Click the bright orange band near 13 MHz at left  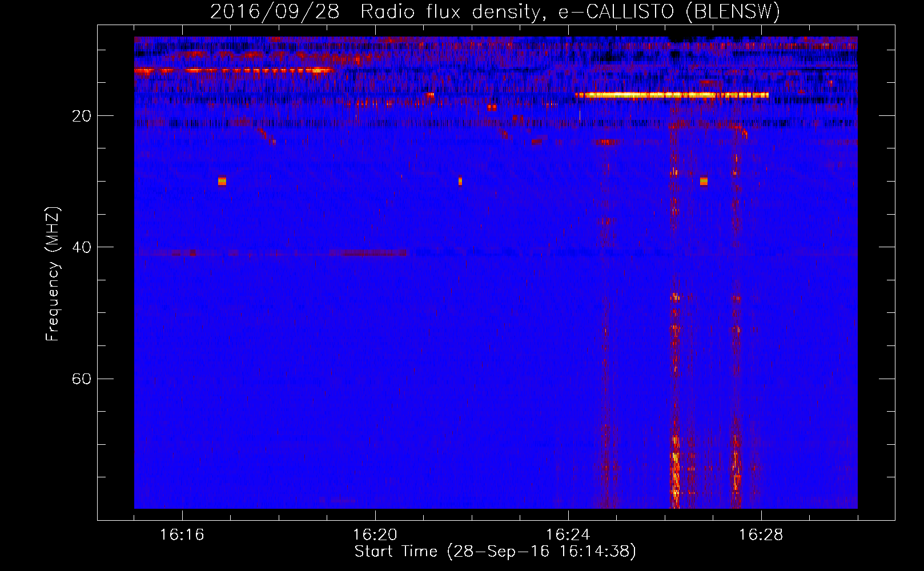pyautogui.click(x=234, y=71)
